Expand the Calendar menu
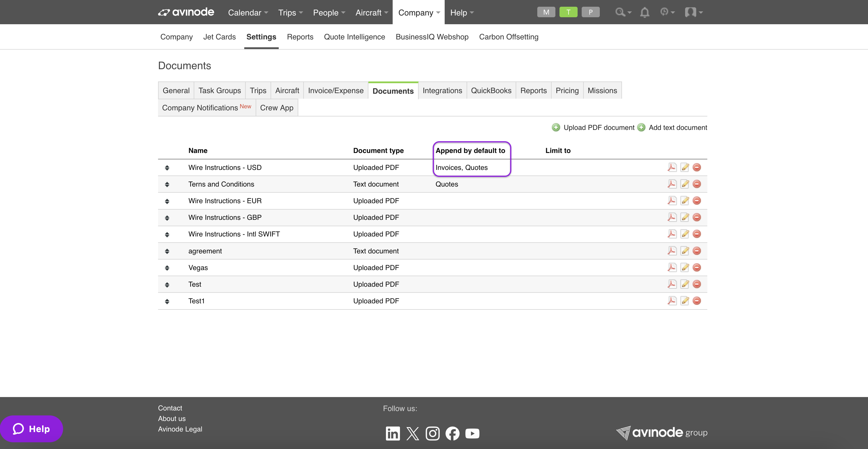 pos(248,13)
